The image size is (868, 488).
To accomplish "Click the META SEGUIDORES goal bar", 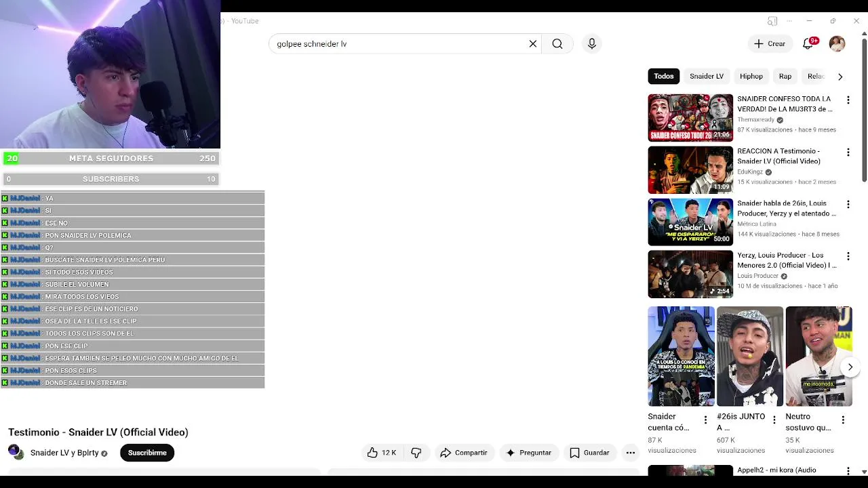I will click(111, 159).
